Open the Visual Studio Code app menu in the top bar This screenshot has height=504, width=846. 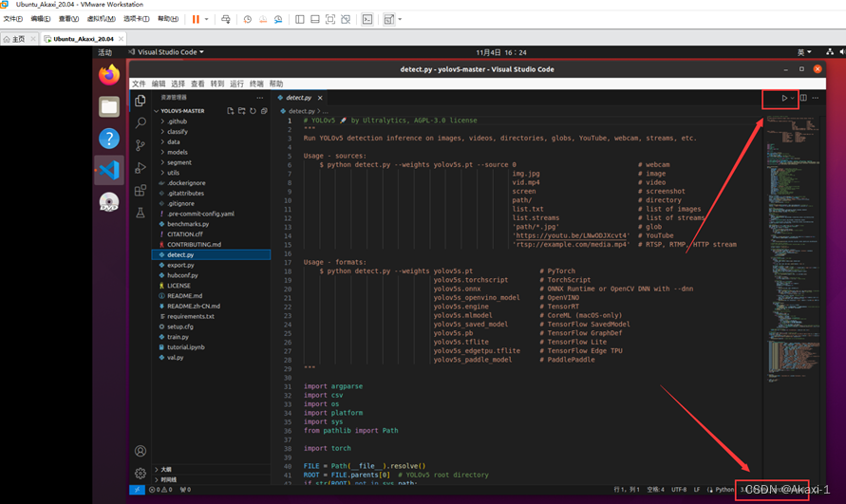tap(166, 52)
